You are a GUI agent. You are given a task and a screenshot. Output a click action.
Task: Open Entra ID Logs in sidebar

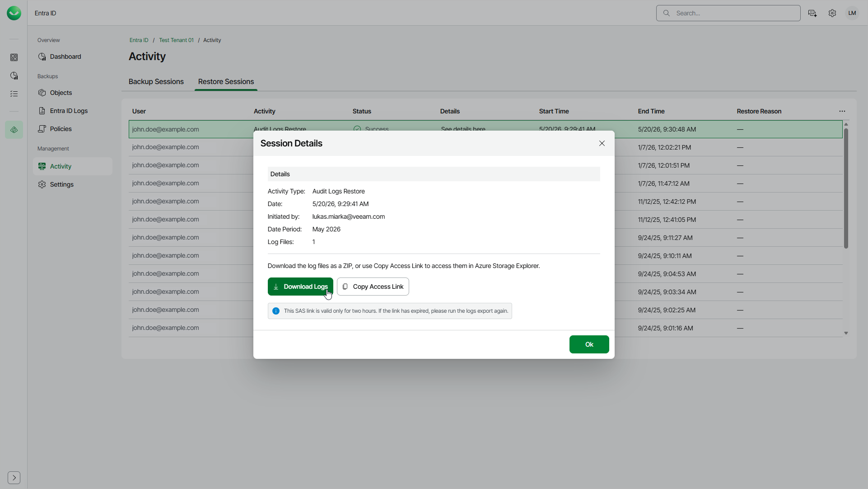(x=72, y=111)
